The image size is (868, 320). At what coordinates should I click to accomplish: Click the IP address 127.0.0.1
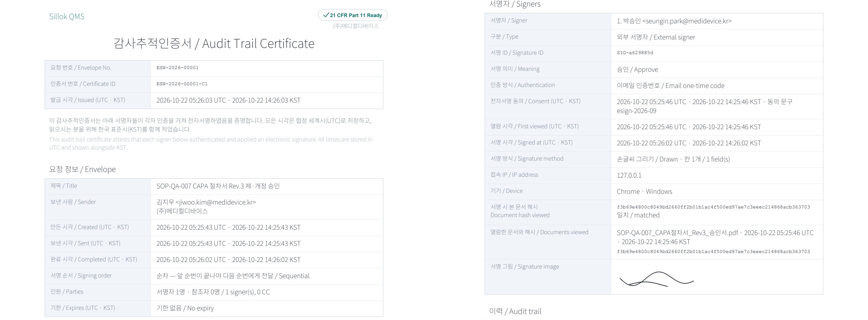click(629, 175)
